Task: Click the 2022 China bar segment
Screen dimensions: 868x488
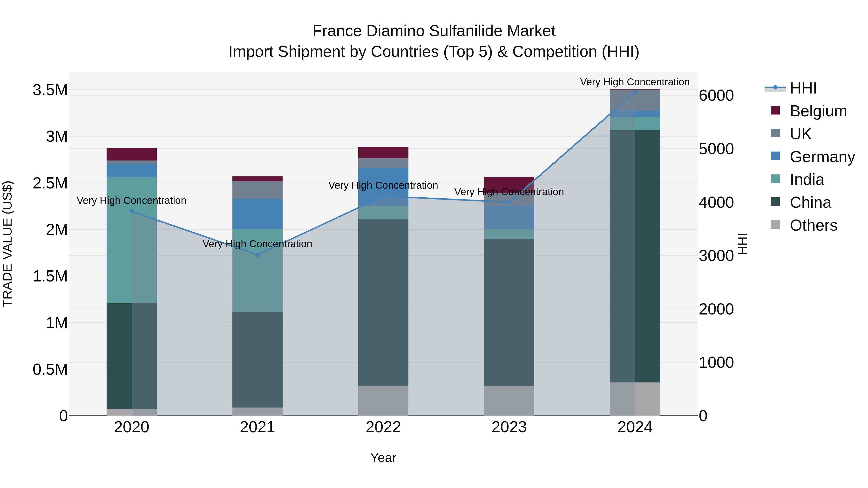Action: pyautogui.click(x=383, y=302)
